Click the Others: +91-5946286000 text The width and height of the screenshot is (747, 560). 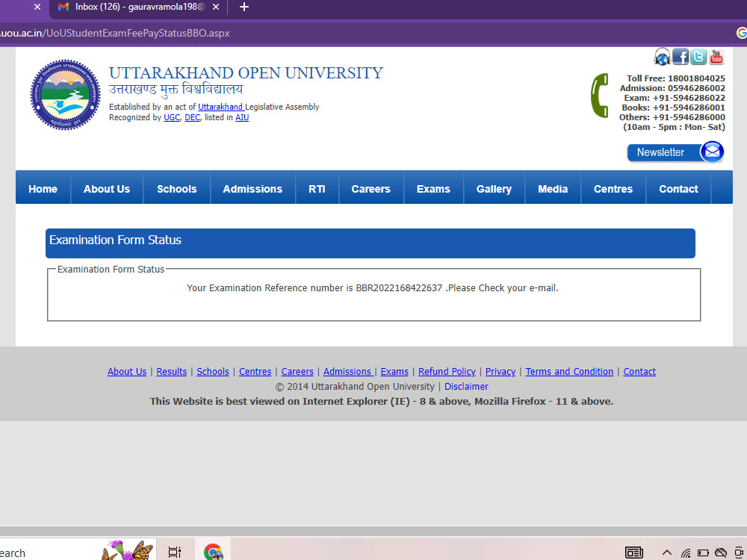[672, 117]
